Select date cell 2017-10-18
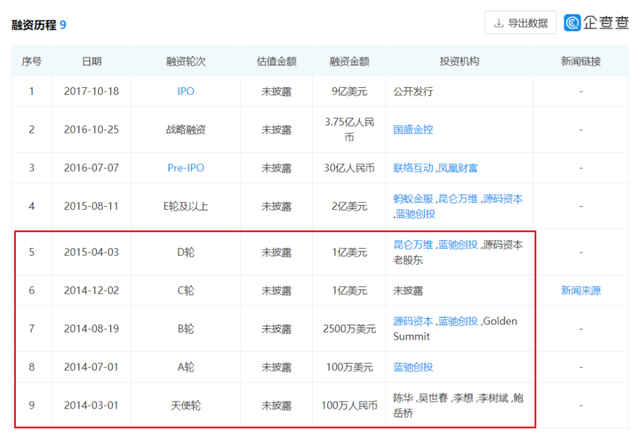 tap(91, 91)
